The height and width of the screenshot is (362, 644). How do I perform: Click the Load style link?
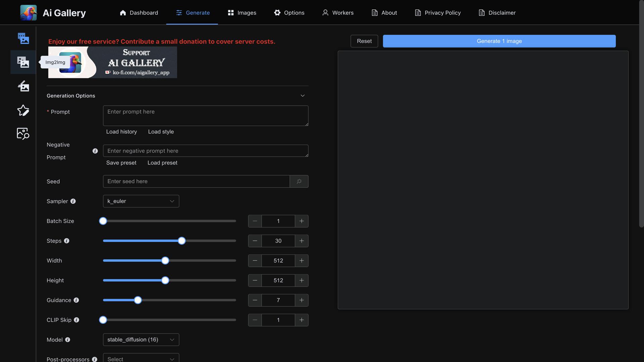(161, 132)
